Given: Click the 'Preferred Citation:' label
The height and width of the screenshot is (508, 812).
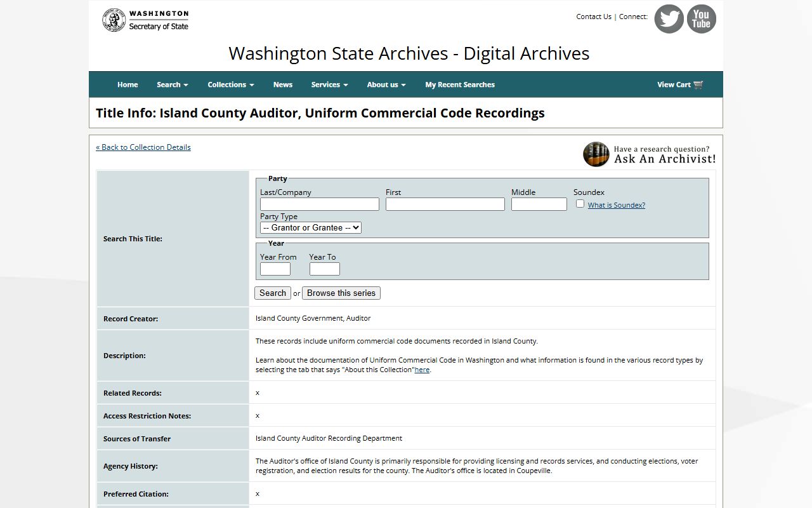Looking at the screenshot, I should (136, 494).
